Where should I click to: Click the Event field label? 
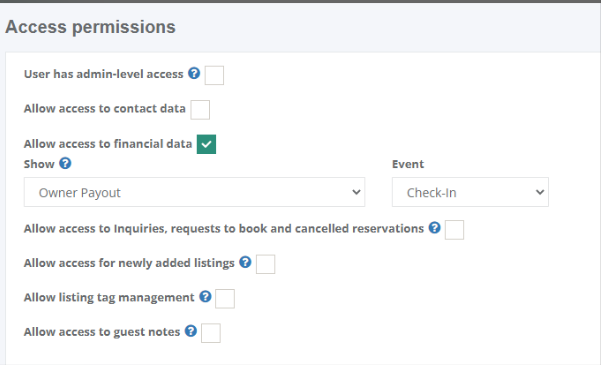tap(408, 164)
